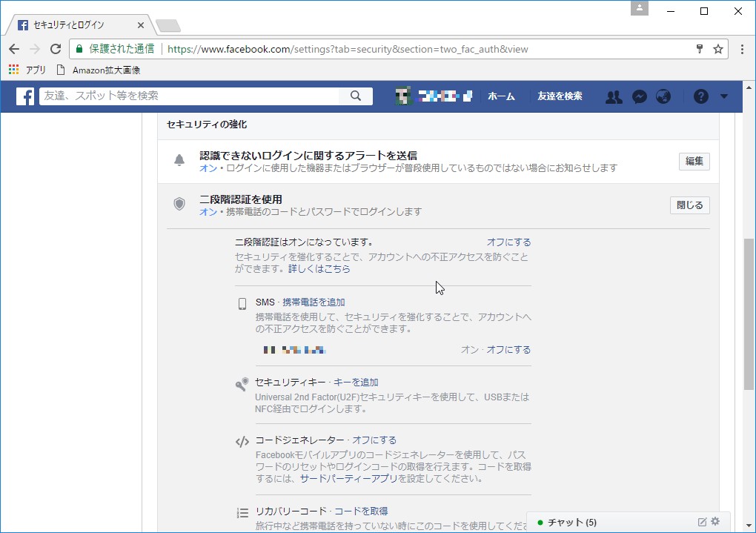756x533 pixels.
Task: Click the code generator </> icon
Action: pyautogui.click(x=241, y=440)
